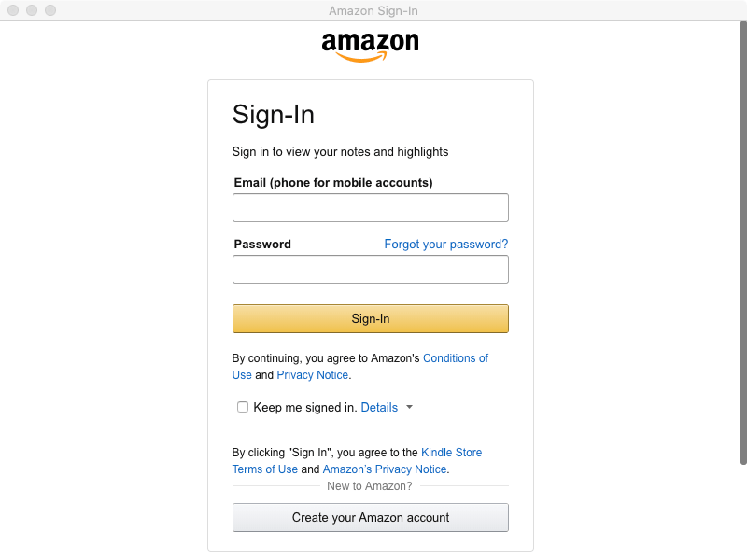Open the Privacy Notice link
The height and width of the screenshot is (560, 747).
tap(312, 374)
